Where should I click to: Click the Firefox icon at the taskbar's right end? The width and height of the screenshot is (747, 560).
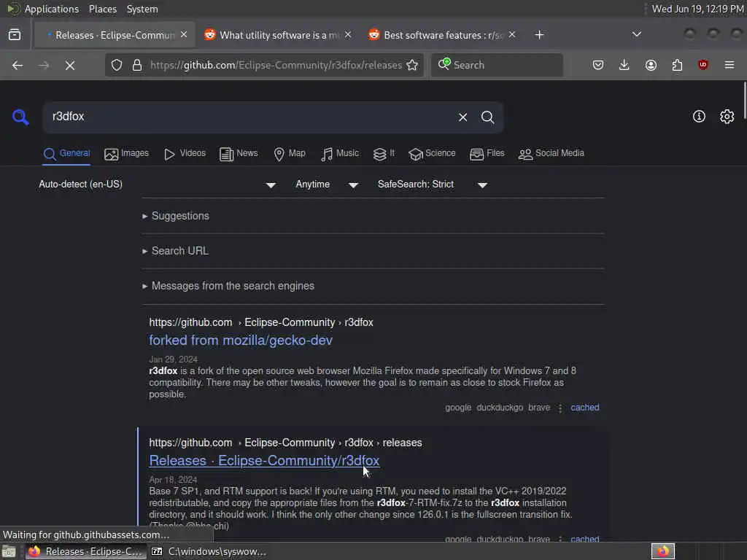coord(663,551)
